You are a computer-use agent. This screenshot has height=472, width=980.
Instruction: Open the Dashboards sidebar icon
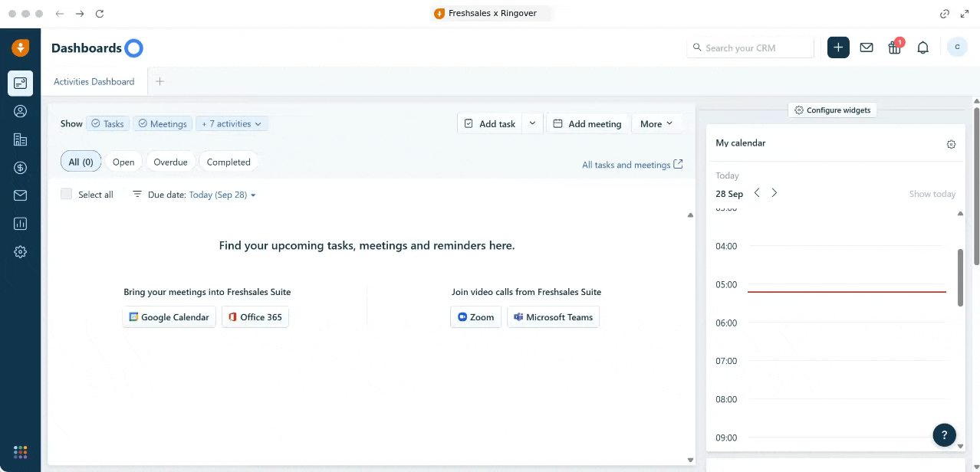pyautogui.click(x=20, y=83)
